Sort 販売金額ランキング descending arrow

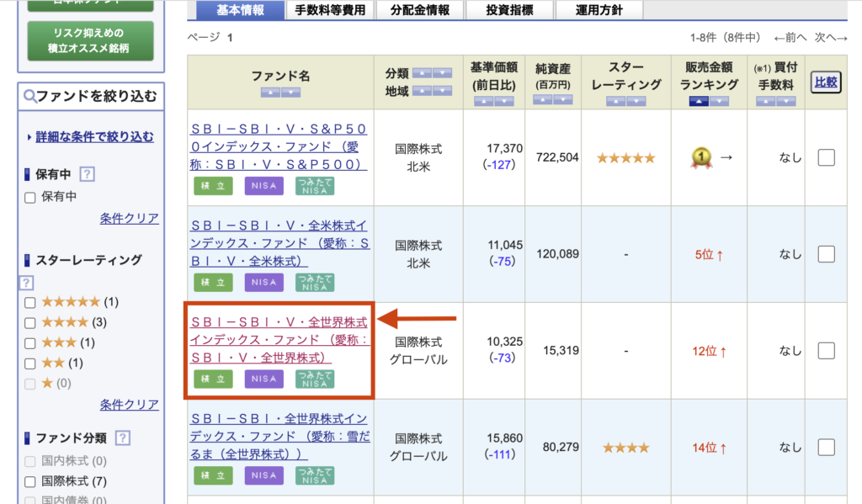click(719, 101)
